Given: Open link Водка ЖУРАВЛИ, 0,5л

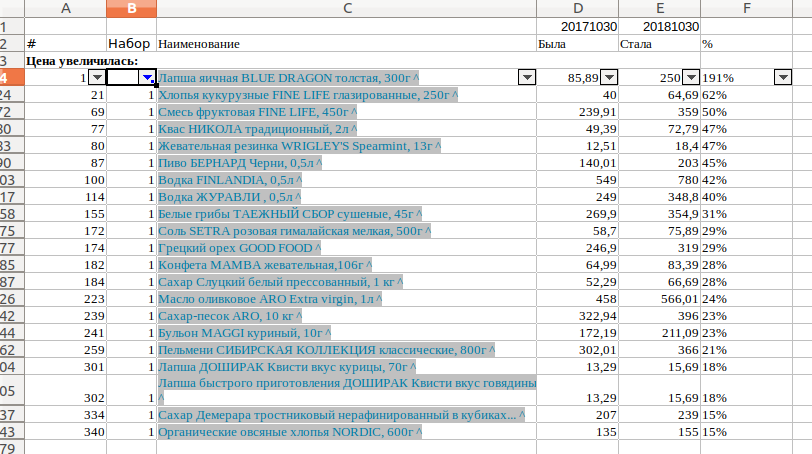Looking at the screenshot, I should point(229,198).
